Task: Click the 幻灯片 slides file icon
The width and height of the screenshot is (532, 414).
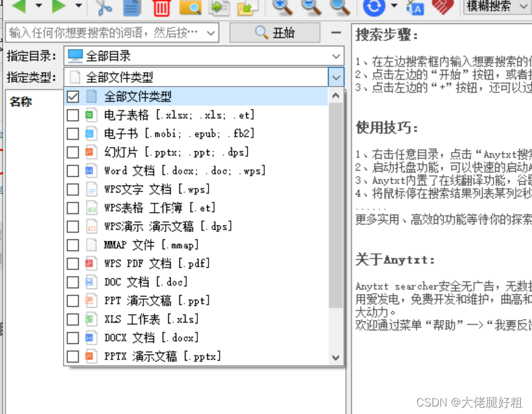Action: pos(90,152)
